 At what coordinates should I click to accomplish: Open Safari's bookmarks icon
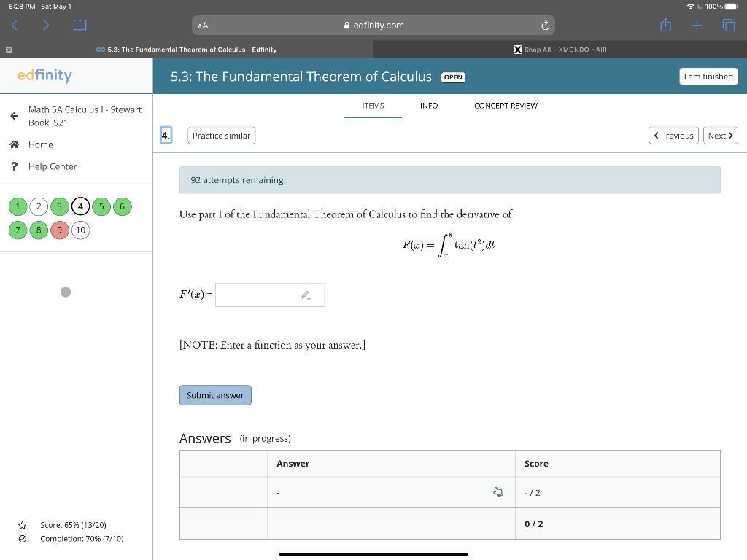click(x=80, y=25)
